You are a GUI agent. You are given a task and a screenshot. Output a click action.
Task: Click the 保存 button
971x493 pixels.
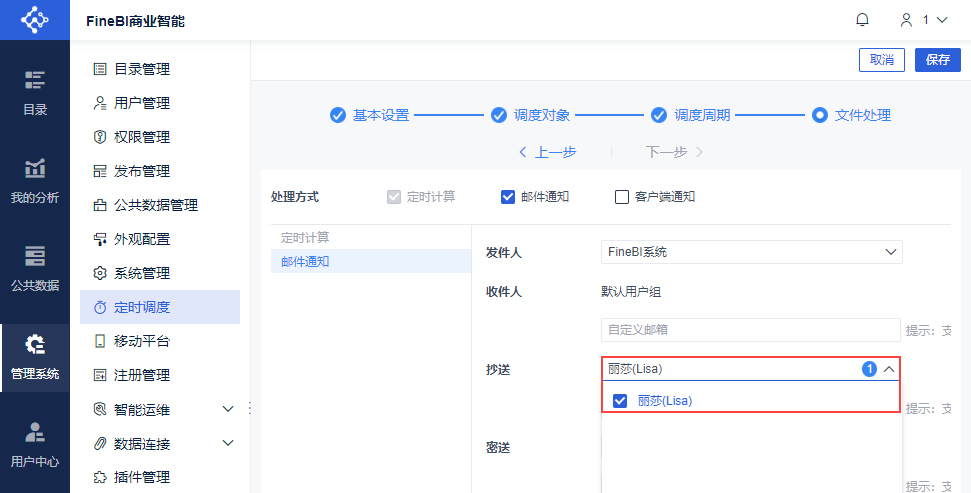click(938, 60)
